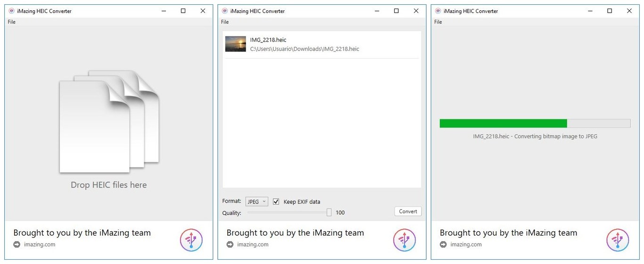
Task: Minimize the left iMazing window
Action: tap(164, 11)
